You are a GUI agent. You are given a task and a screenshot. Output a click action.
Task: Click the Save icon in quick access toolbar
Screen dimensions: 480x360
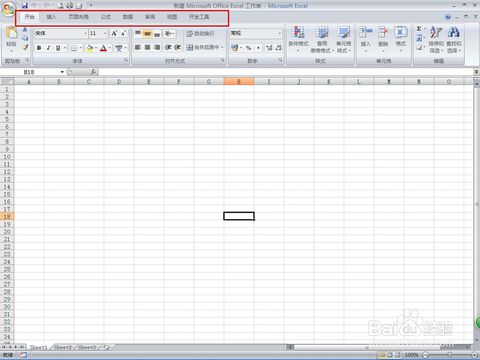pos(25,5)
